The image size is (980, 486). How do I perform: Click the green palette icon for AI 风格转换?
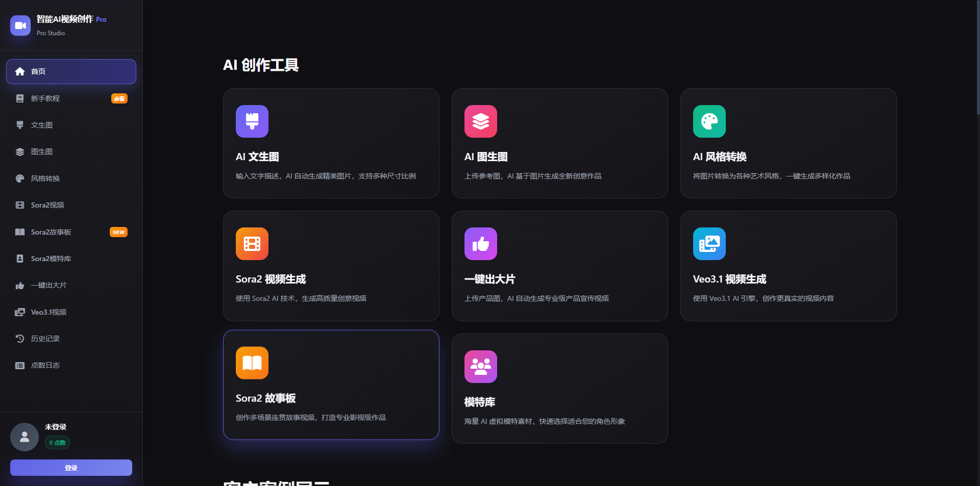click(x=709, y=121)
